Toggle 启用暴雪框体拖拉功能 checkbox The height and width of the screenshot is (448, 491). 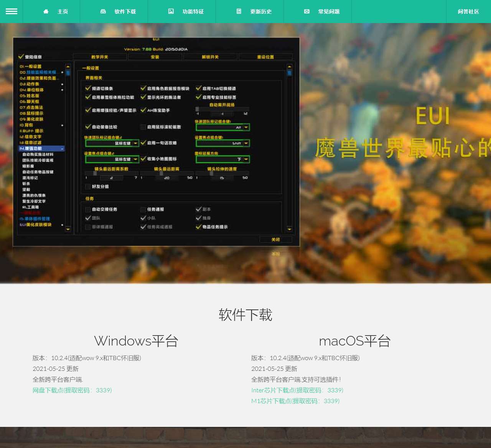[x=88, y=97]
